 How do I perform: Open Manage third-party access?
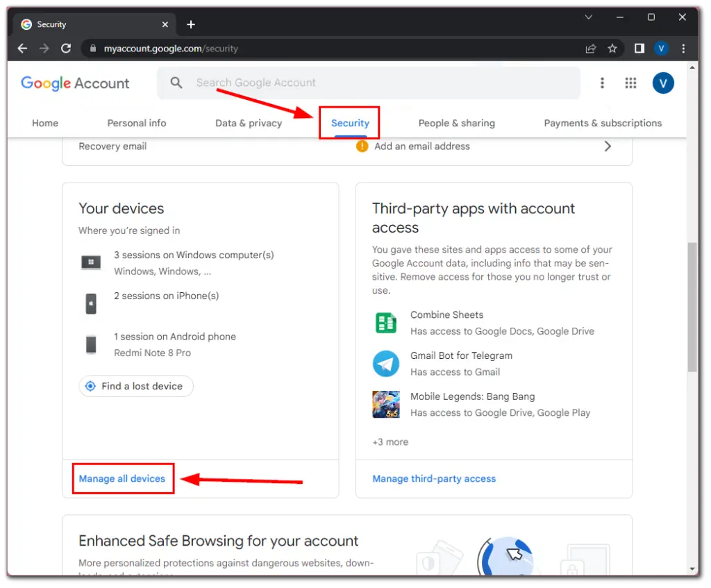click(x=434, y=478)
